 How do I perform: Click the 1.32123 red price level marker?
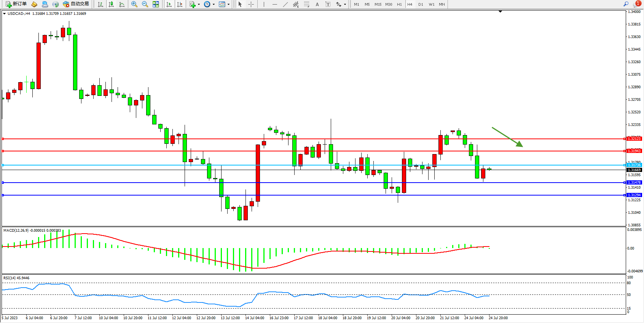[634, 139]
